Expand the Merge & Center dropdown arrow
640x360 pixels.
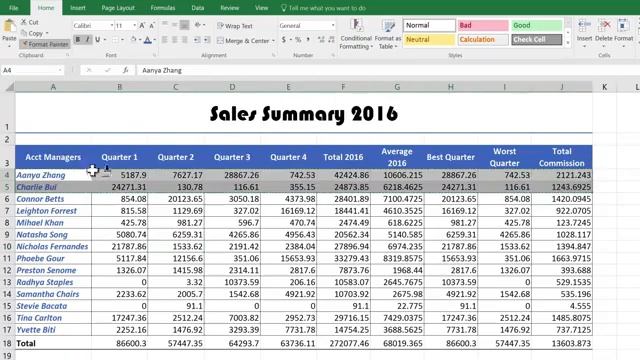click(x=273, y=40)
